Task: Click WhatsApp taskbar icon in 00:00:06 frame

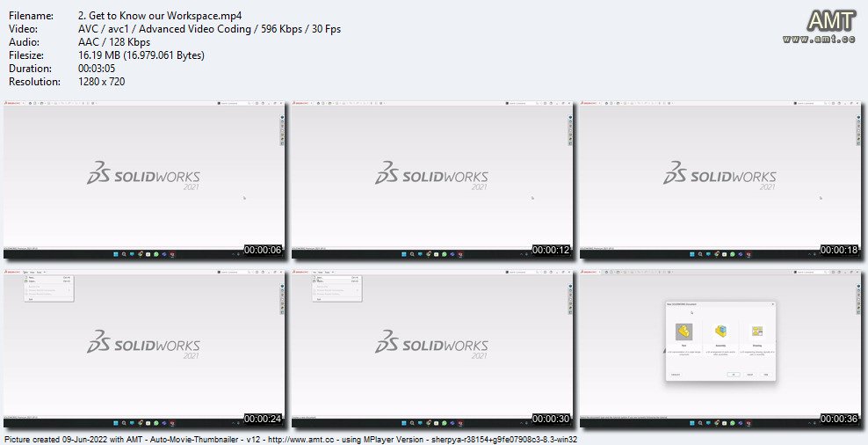Action: click(x=156, y=254)
